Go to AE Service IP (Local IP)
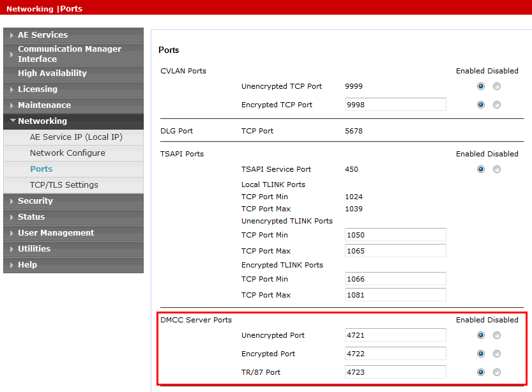532x392 pixels. point(76,137)
